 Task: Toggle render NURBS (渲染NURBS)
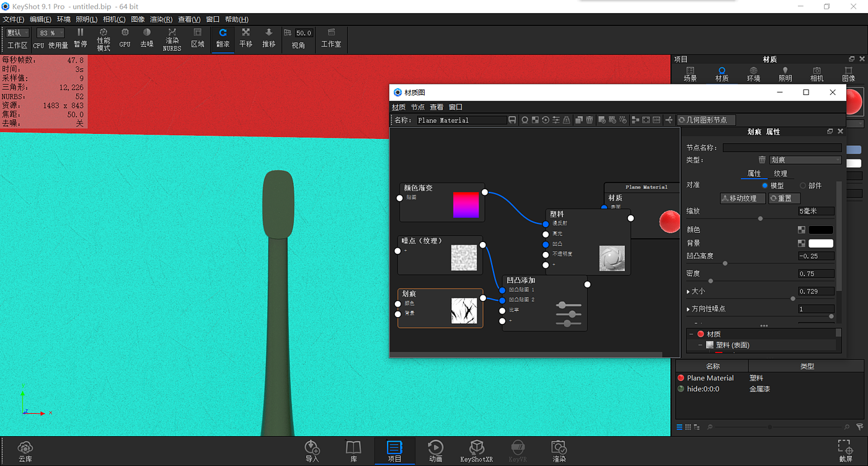pyautogui.click(x=172, y=39)
